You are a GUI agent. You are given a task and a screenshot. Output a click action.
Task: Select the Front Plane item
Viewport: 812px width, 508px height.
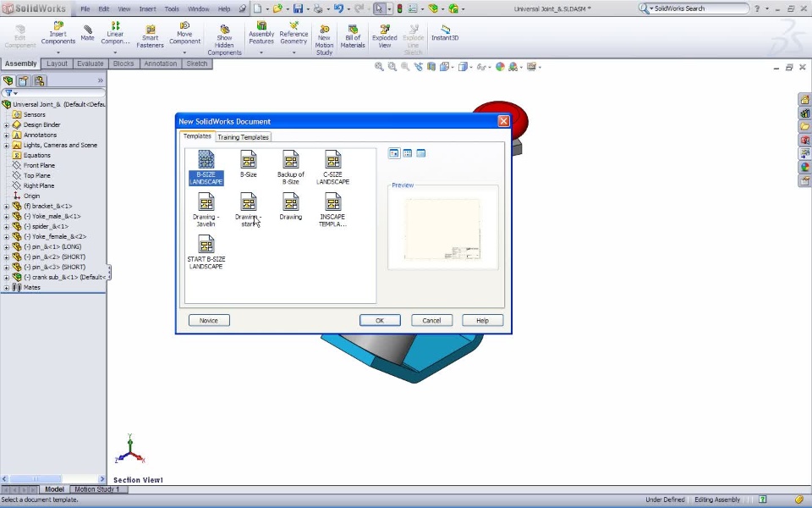(39, 165)
